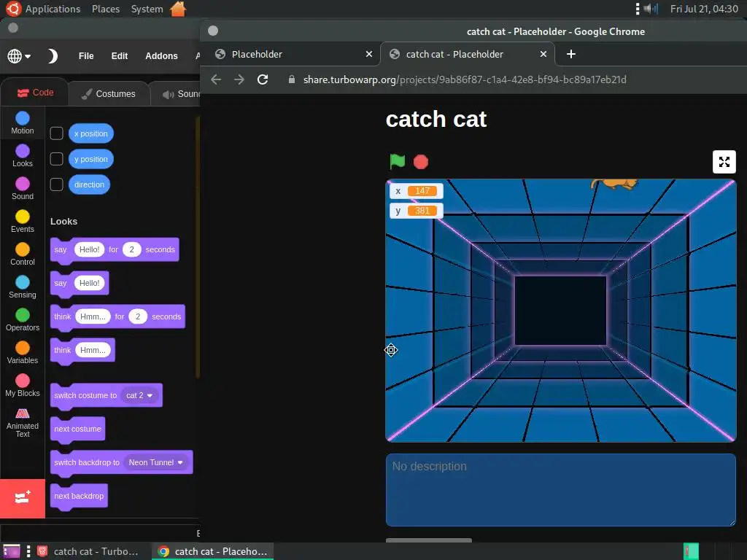Enable the x position checkbox

pyautogui.click(x=56, y=133)
